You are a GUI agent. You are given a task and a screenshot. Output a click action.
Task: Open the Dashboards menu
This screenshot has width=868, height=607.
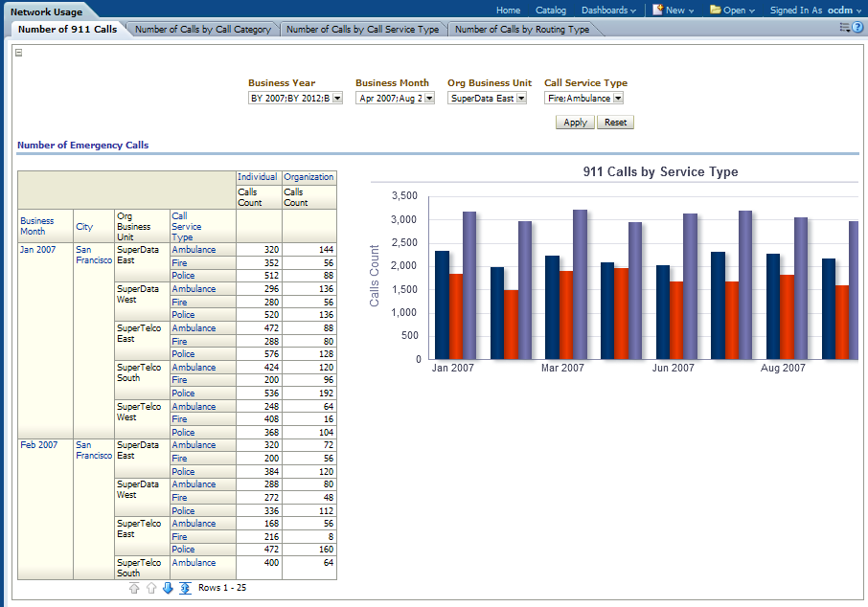pos(608,10)
